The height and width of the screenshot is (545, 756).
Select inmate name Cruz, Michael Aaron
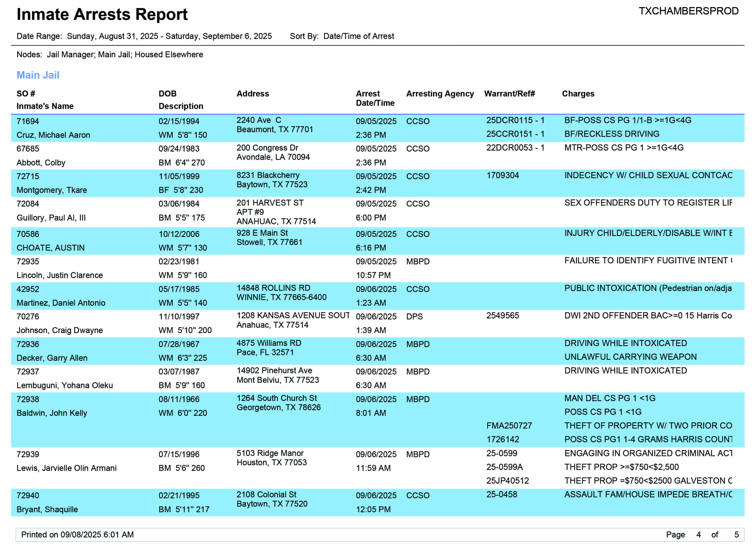click(53, 135)
